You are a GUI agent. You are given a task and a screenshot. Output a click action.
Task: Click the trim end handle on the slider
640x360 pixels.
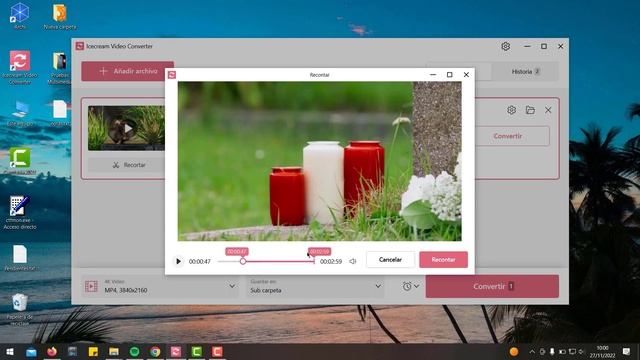(314, 261)
